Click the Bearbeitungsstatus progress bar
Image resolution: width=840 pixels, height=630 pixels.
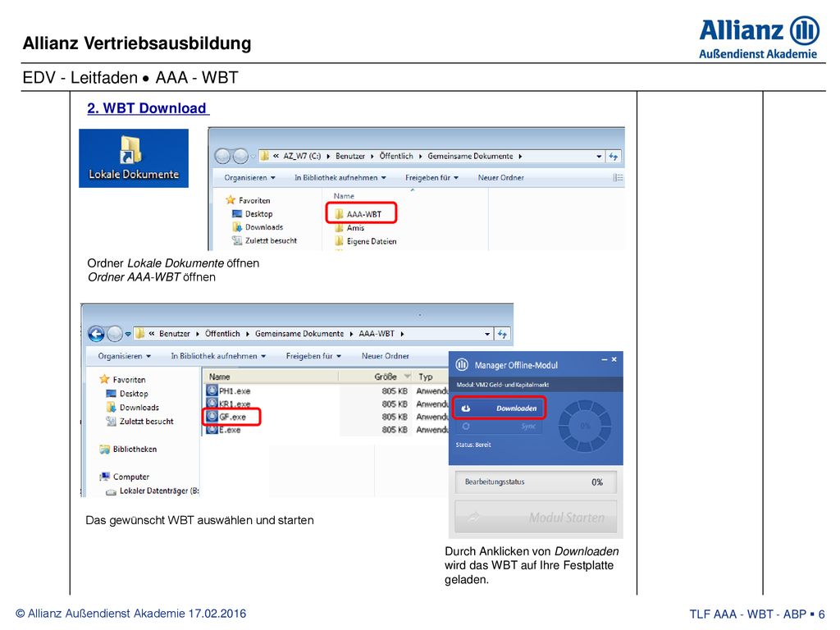(x=536, y=482)
